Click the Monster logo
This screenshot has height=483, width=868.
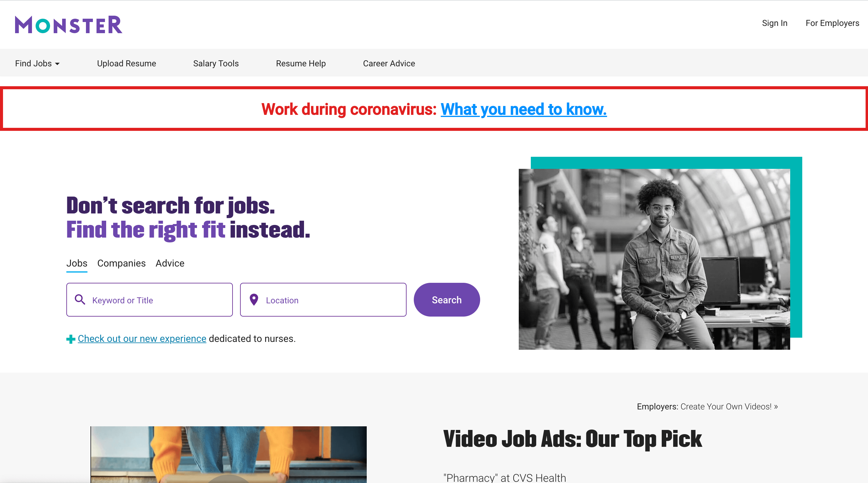[x=68, y=25]
